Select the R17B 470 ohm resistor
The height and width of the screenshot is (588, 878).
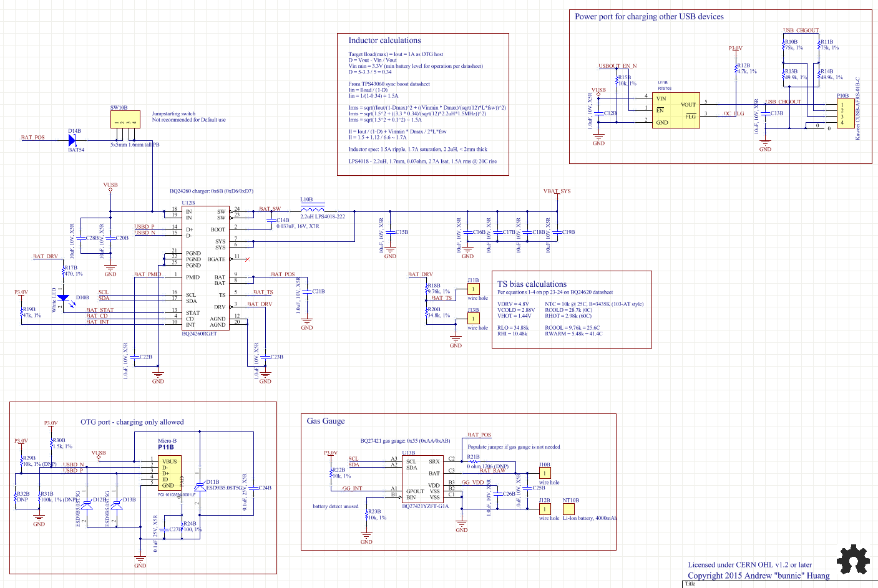pyautogui.click(x=63, y=271)
